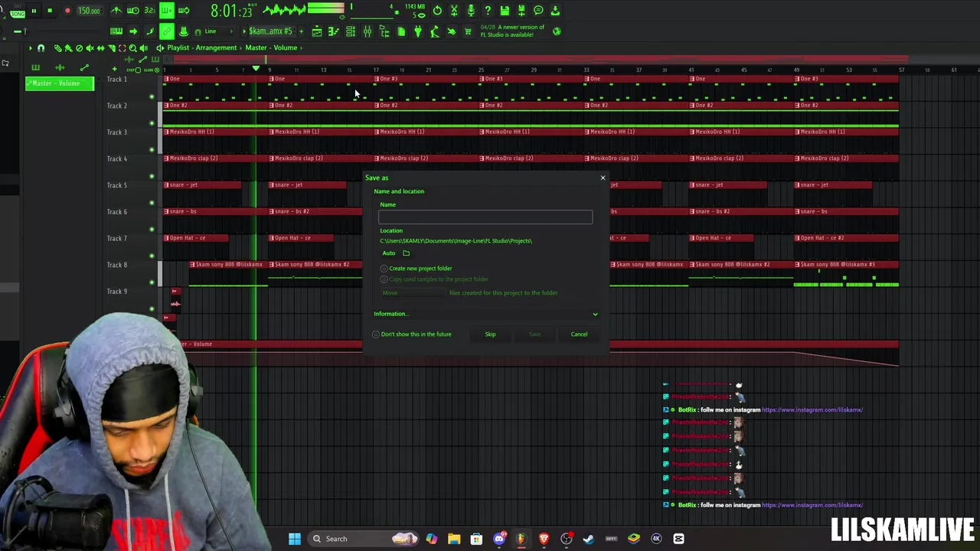Select the Master - Volume clip in picker
This screenshot has width=980, height=551.
point(60,83)
